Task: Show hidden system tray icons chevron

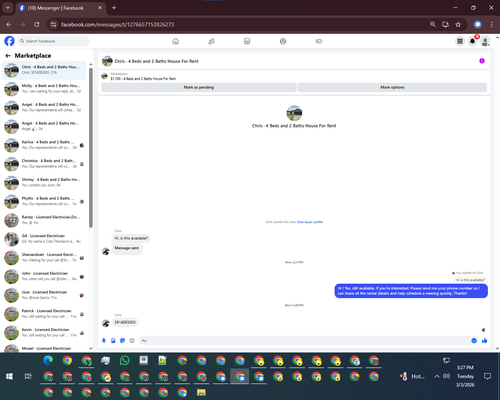Action: (x=437, y=376)
